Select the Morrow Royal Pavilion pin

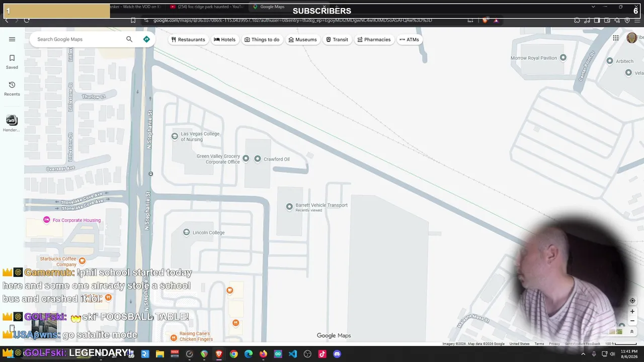[563, 58]
